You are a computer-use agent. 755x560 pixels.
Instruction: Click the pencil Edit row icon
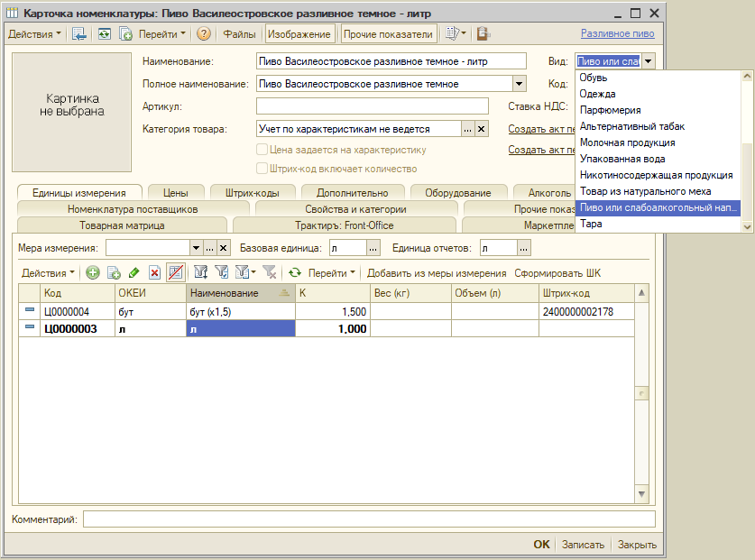[134, 272]
